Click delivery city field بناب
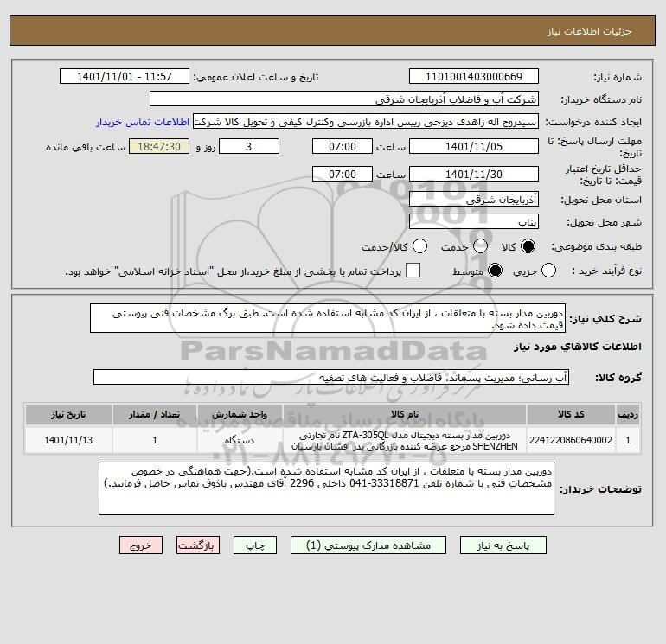This screenshot has height=644, width=666. point(474,221)
